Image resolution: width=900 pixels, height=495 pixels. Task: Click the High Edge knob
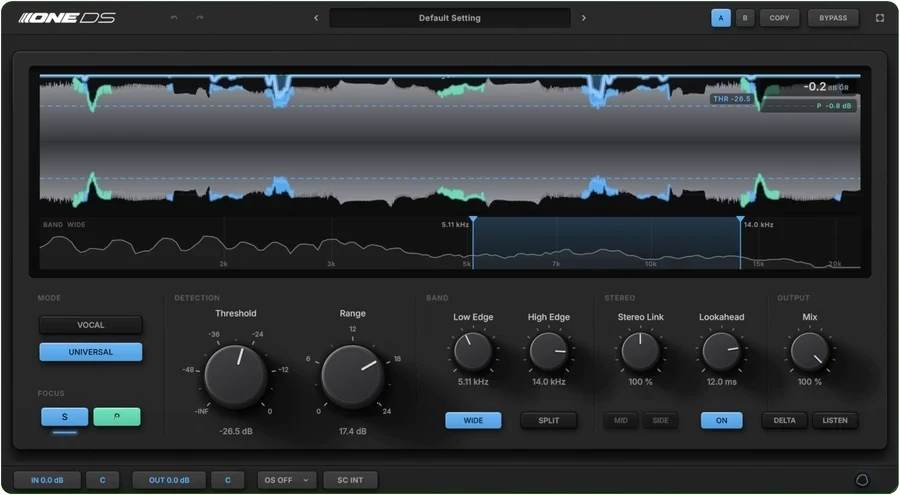click(x=549, y=351)
